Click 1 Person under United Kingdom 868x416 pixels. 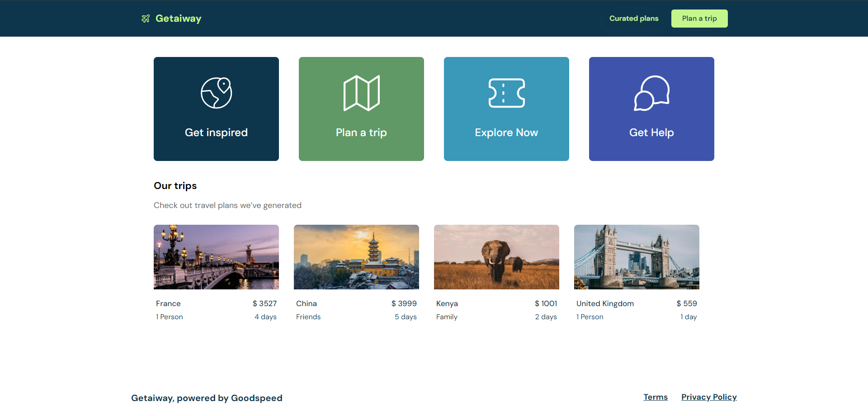click(590, 317)
